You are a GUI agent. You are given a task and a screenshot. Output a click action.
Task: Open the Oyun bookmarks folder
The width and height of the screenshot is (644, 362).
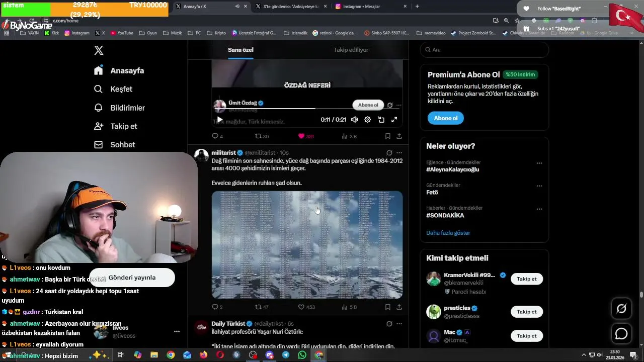click(148, 33)
